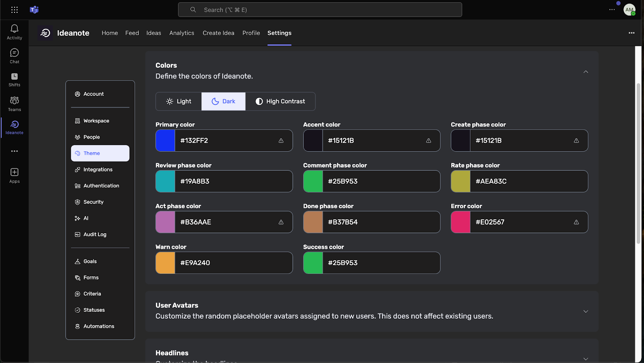
Task: Open People settings
Action: pos(100,137)
